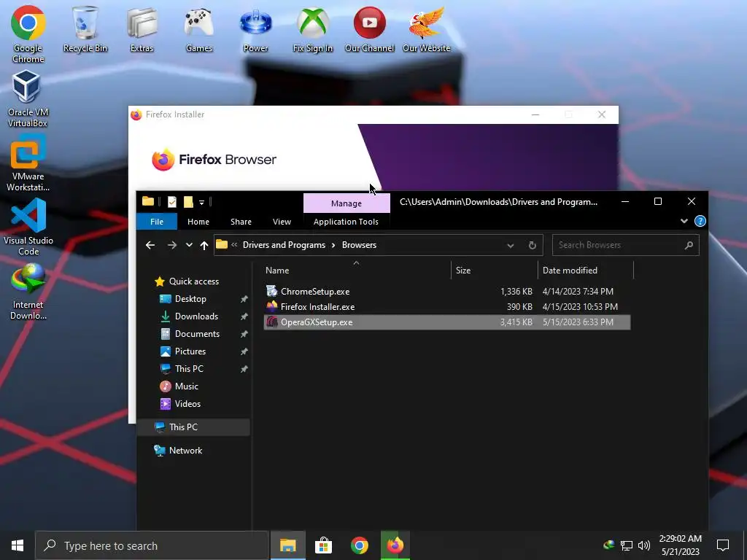The width and height of the screenshot is (747, 560).
Task: Select Quick access in navigation pane
Action: coord(194,281)
